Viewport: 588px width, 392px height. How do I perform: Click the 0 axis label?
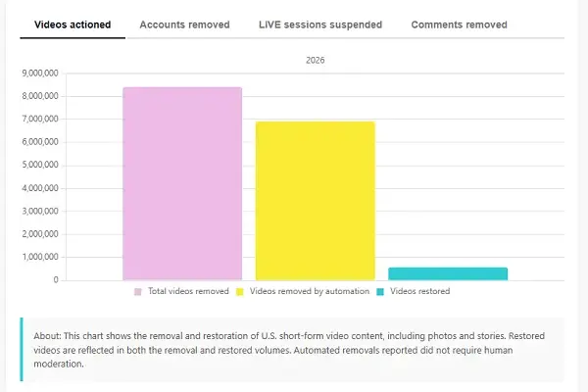coord(56,280)
